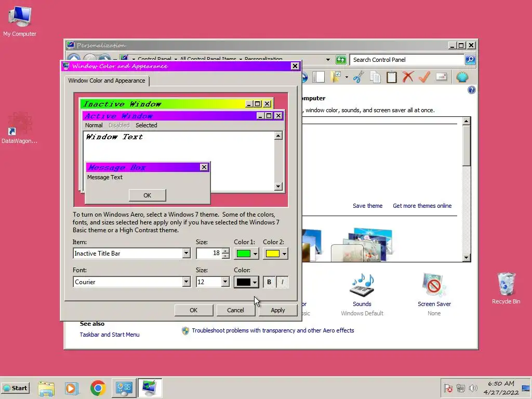
Task: Open Troubleshoot problems with transparency link
Action: coord(273,330)
